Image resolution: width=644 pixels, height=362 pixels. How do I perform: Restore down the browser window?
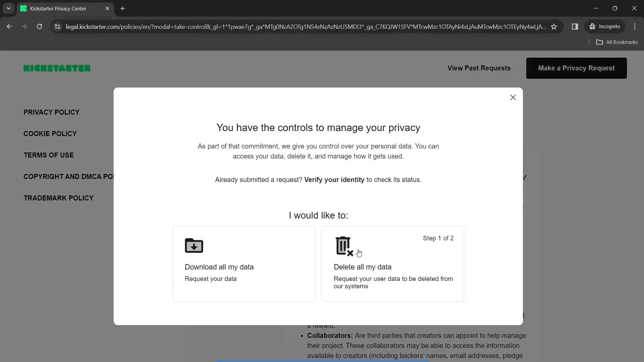(615, 8)
